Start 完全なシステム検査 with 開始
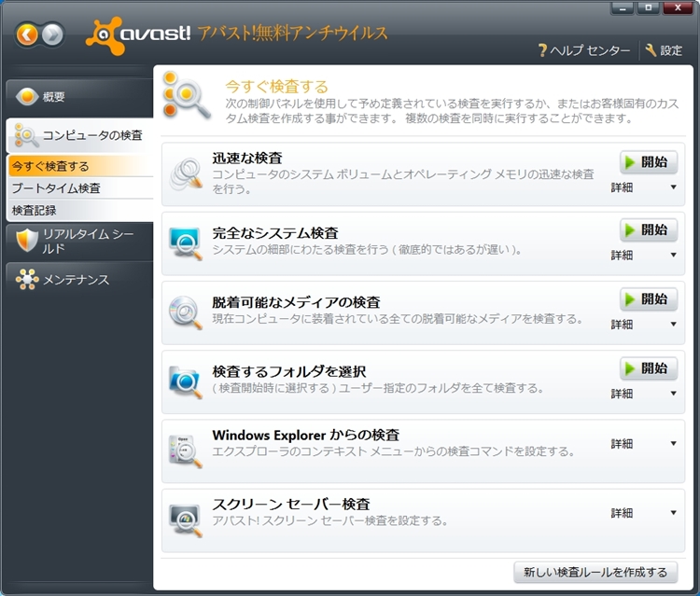This screenshot has width=700, height=596. 649,229
